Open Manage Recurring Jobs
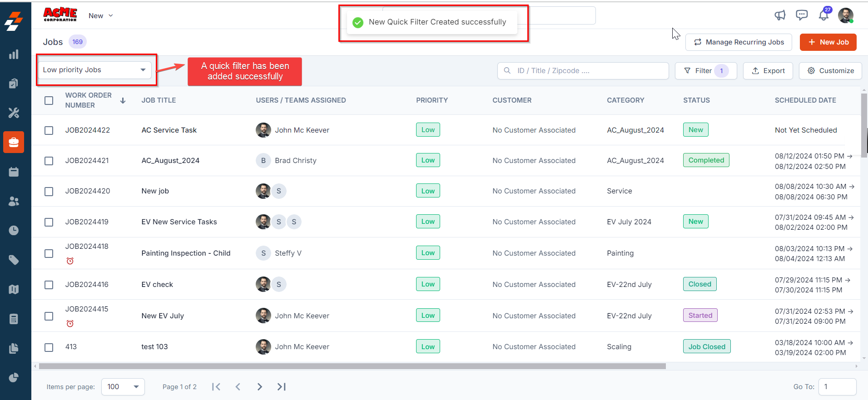The height and width of the screenshot is (400, 868). coord(739,42)
